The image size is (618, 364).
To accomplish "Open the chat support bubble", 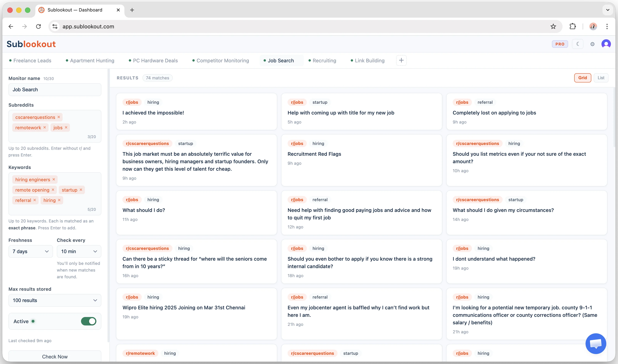I will (x=596, y=343).
